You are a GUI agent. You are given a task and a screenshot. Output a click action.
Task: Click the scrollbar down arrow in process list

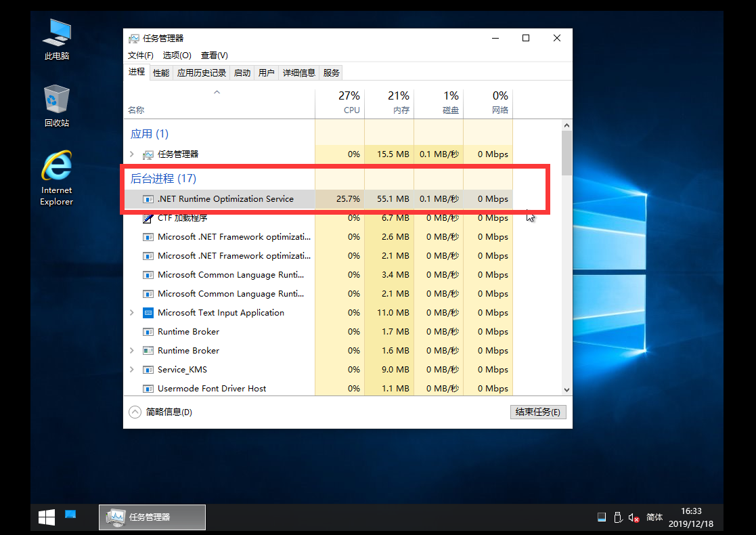(566, 390)
